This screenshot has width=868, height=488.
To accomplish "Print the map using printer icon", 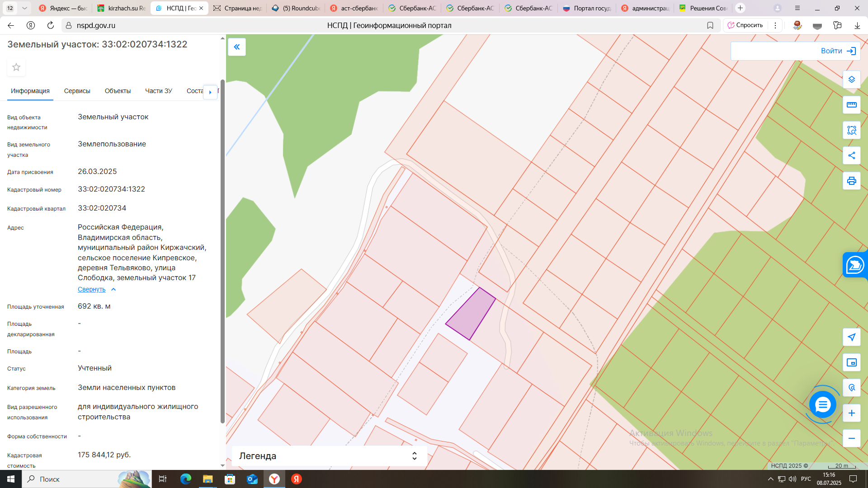I will tap(851, 181).
